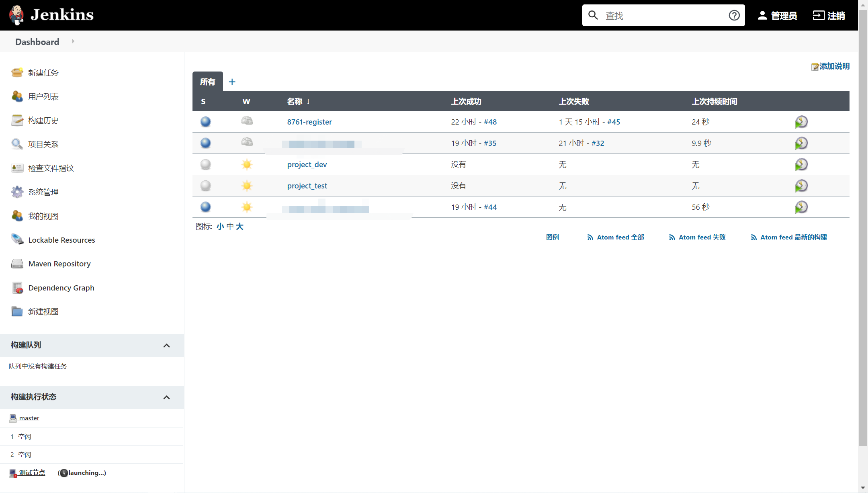This screenshot has width=868, height=493.
Task: Open build #48 of 8761-register
Action: tap(490, 122)
